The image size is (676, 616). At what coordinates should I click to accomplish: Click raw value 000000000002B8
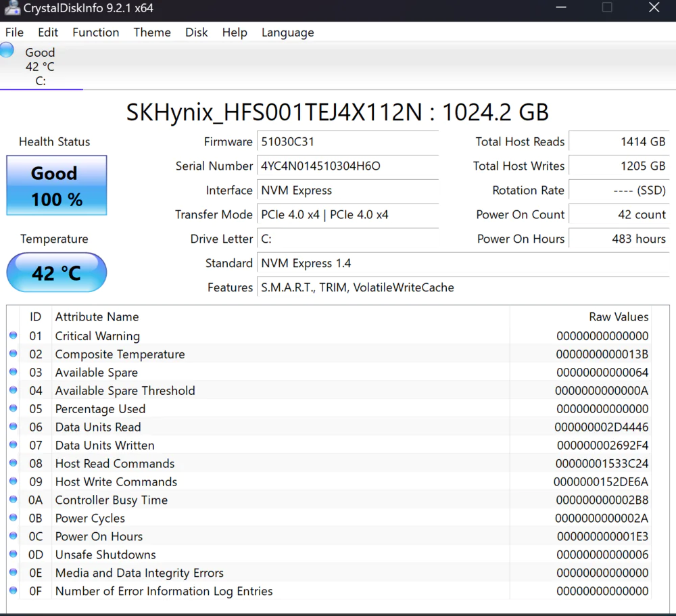(x=602, y=500)
